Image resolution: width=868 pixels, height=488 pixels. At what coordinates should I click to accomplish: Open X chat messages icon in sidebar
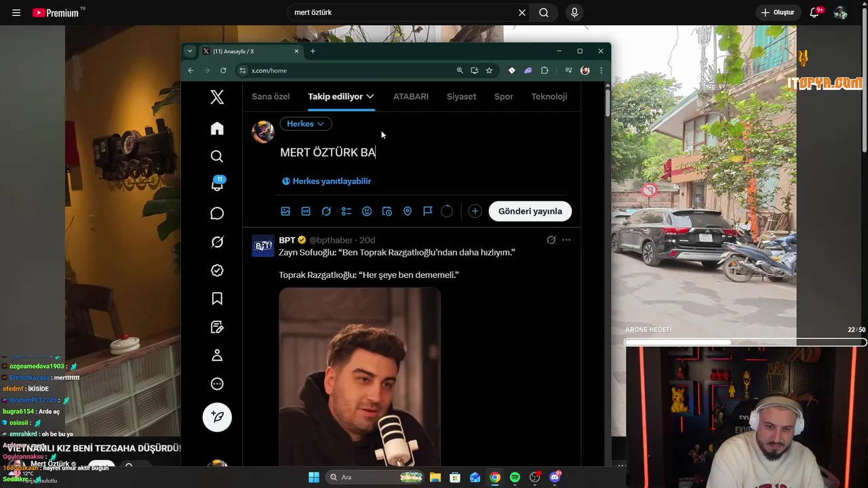pos(217,213)
